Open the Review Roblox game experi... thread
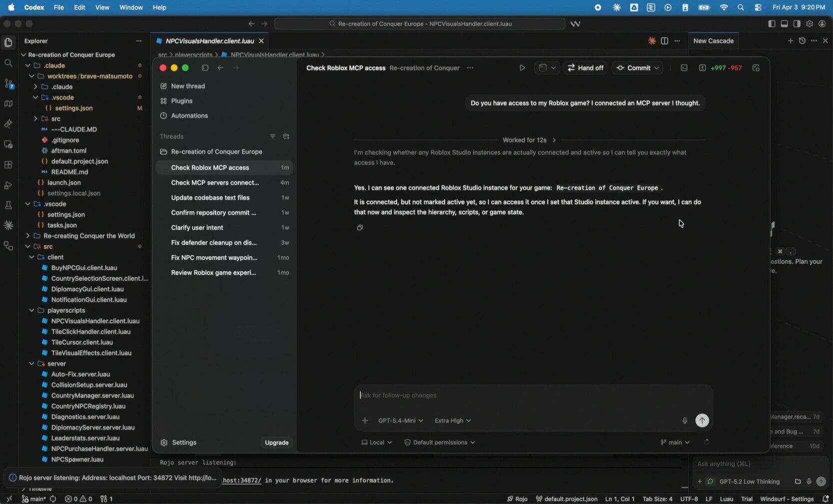 click(x=224, y=273)
